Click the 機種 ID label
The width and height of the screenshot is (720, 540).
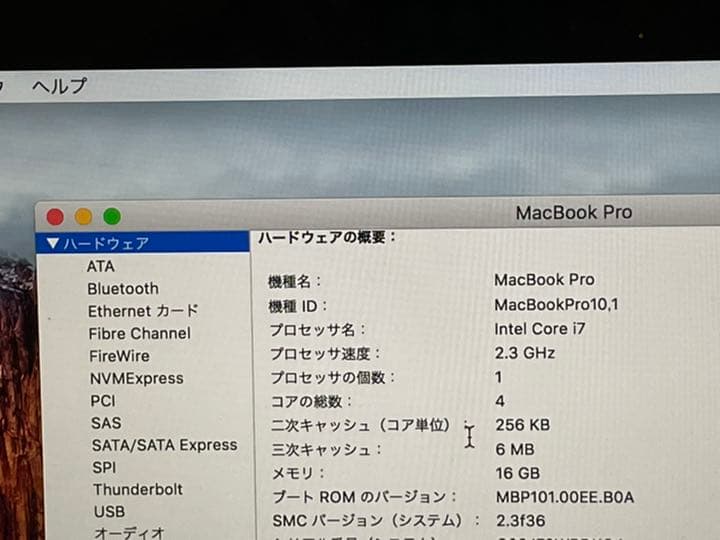coord(298,306)
